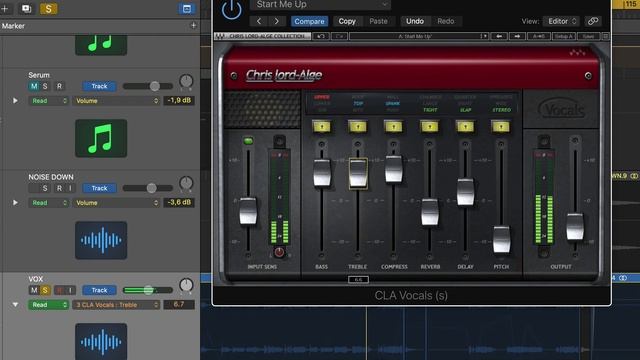
Task: Click the top double-note track icon
Action: [101, 45]
